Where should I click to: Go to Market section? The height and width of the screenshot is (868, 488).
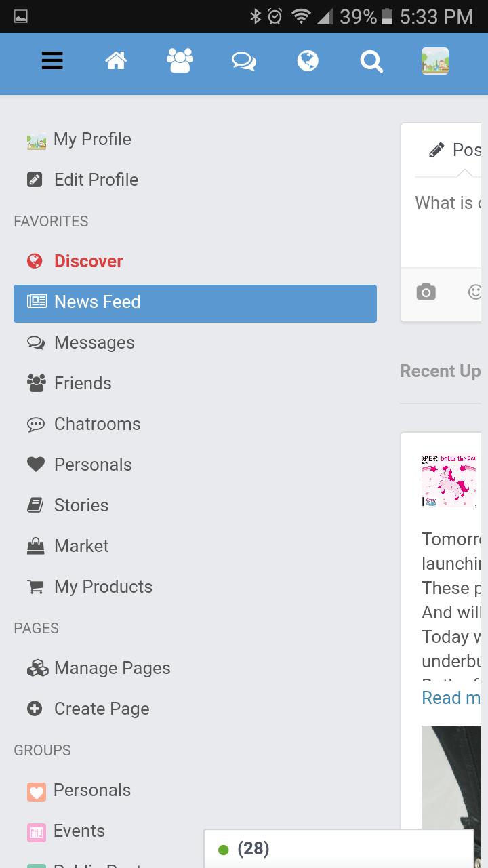[81, 546]
